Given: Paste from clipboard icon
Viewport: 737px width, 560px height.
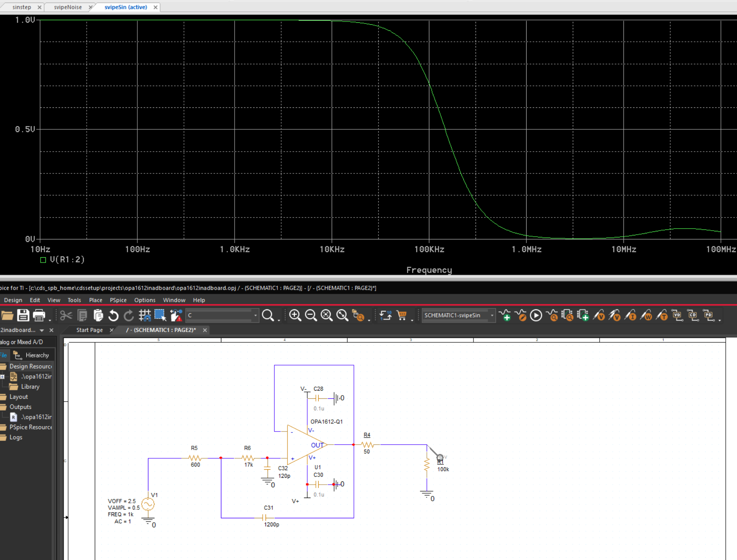Looking at the screenshot, I should click(x=98, y=315).
